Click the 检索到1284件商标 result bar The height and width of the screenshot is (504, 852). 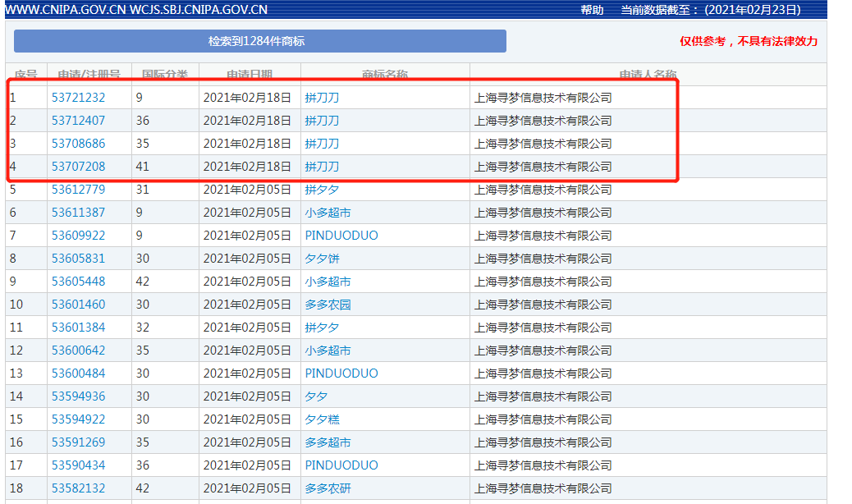[x=259, y=41]
